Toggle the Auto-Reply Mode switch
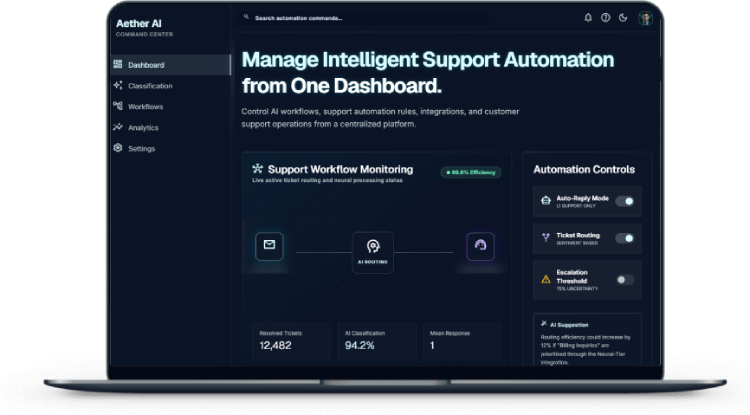This screenshot has height=415, width=750. pos(625,201)
